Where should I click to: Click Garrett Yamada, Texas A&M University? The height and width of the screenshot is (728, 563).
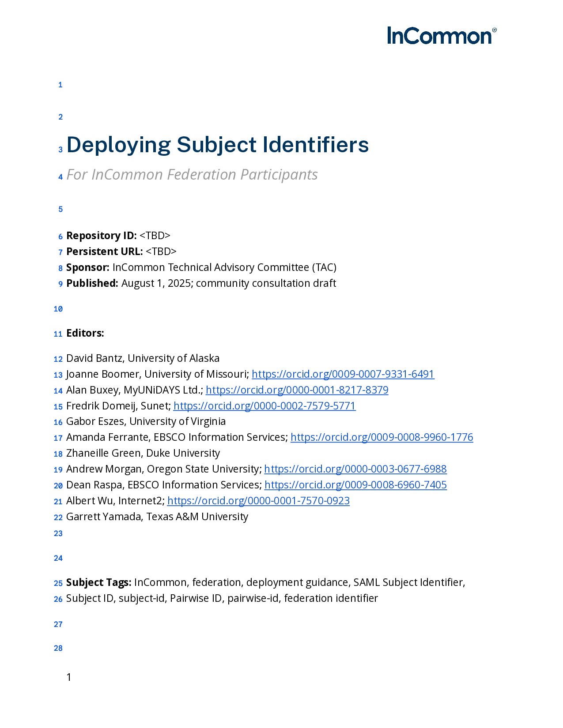coord(157,517)
